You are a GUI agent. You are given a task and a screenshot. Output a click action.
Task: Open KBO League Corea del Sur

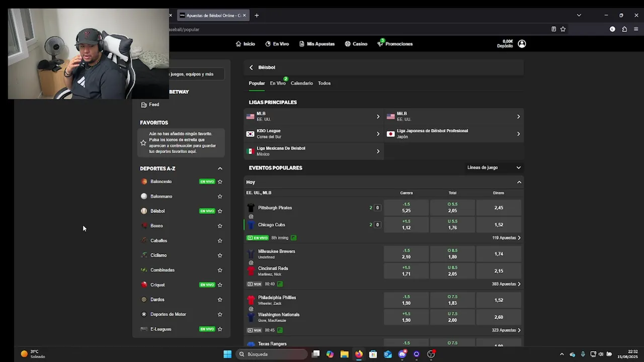(313, 134)
